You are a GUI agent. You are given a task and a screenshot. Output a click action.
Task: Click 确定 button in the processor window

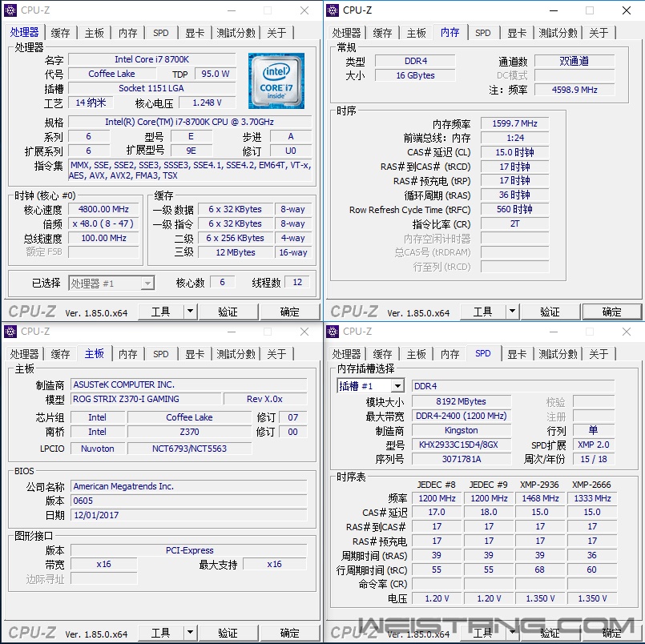(290, 312)
